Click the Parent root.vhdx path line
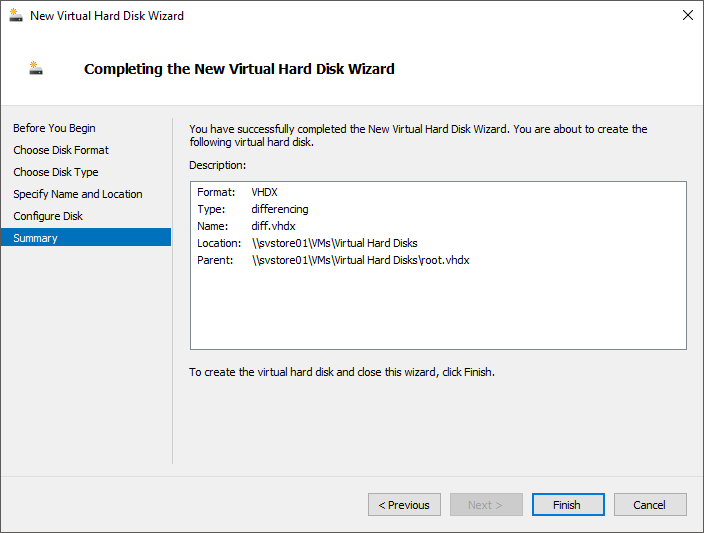The image size is (704, 533). pyautogui.click(x=333, y=260)
